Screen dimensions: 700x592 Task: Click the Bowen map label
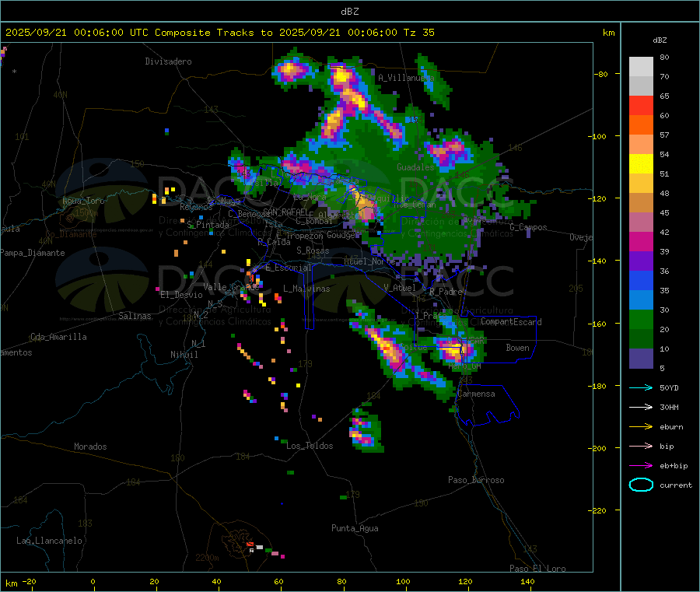[517, 347]
